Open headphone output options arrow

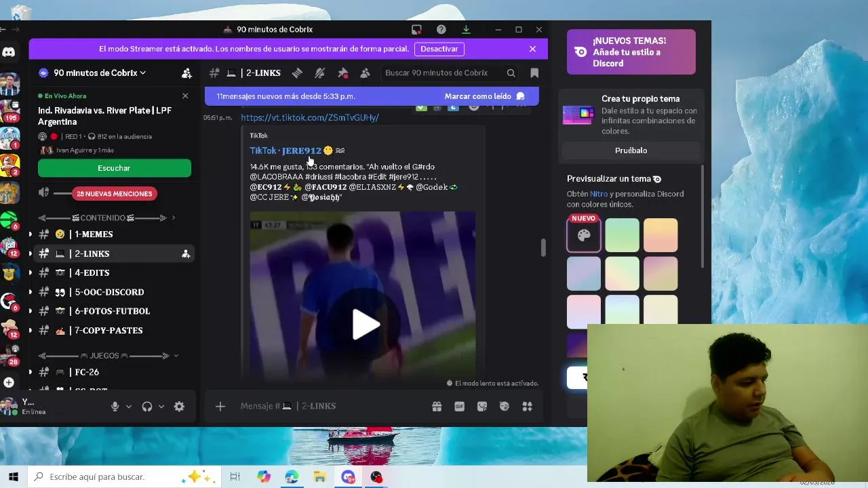click(161, 406)
